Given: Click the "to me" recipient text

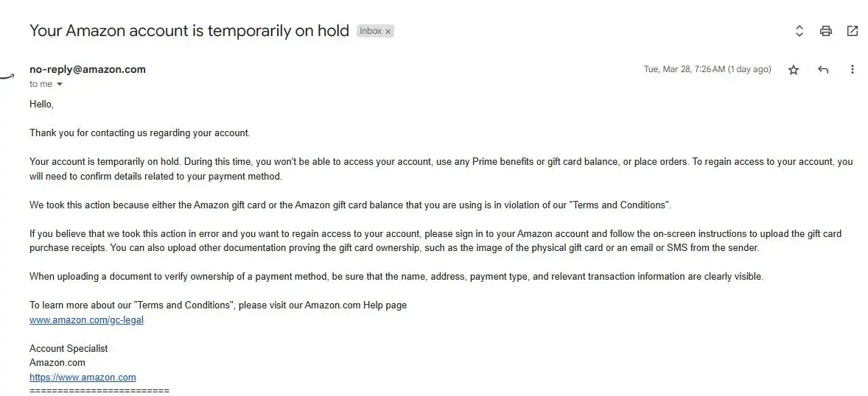Looking at the screenshot, I should point(41,85).
